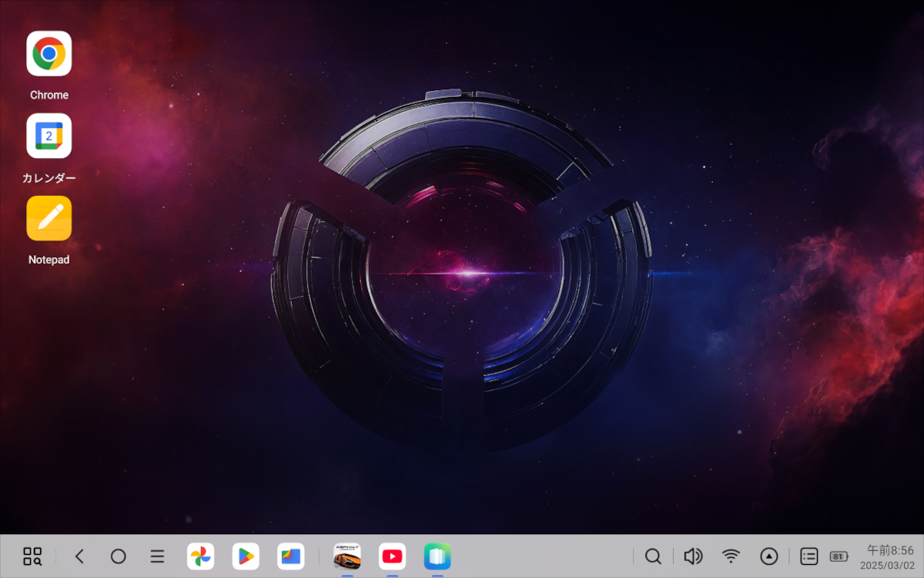This screenshot has width=924, height=578.
Task: Expand the hidden icons with the arrow button
Action: pyautogui.click(x=768, y=556)
